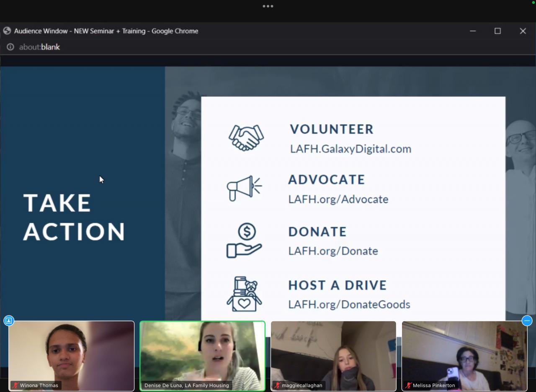
Task: Select maggiecallaghan video thumbnail
Action: 333,356
